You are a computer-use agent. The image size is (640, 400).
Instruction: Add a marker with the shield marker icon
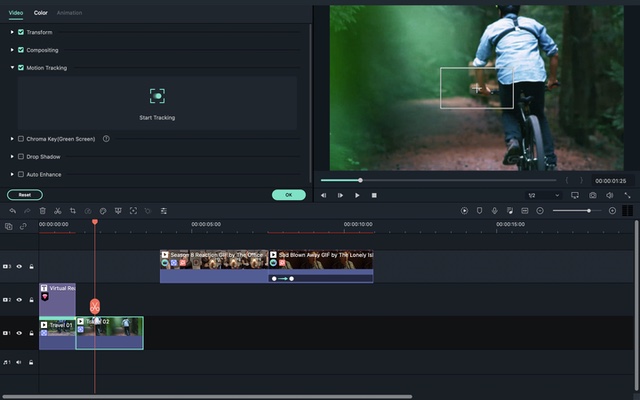(x=480, y=211)
